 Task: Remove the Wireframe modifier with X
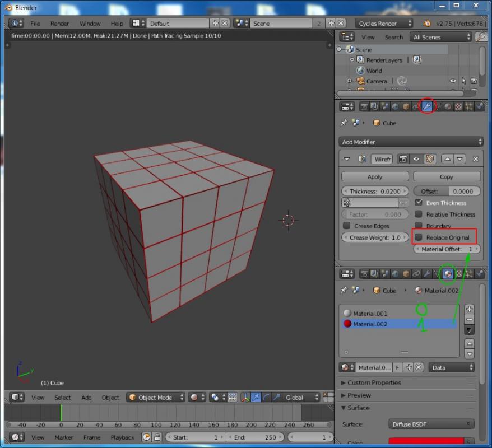pyautogui.click(x=475, y=160)
